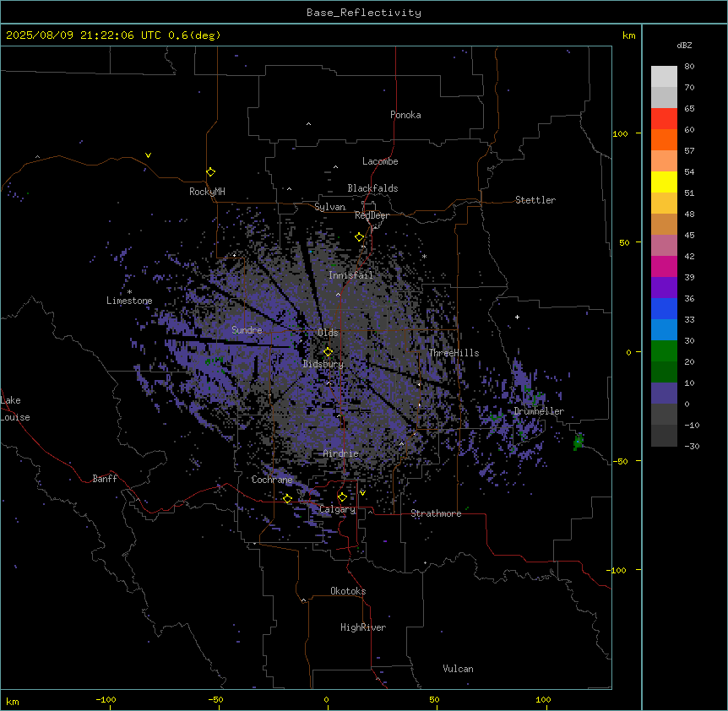
Task: Select the 30 dBZ green color swatch
Action: [x=664, y=351]
